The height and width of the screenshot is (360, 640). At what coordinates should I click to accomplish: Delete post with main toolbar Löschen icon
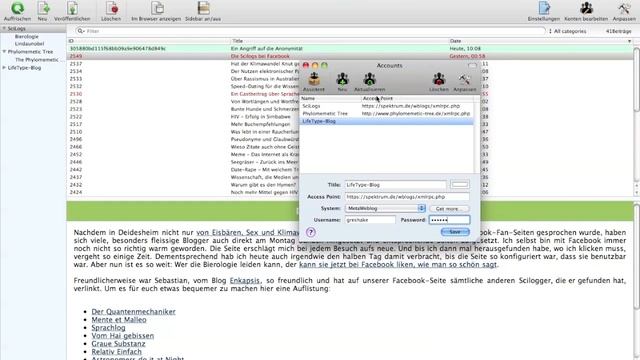(111, 8)
